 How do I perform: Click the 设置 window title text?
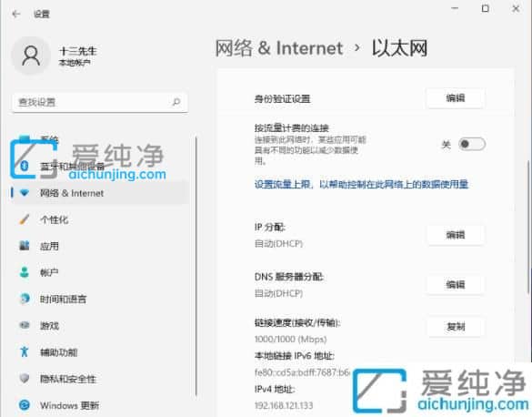pyautogui.click(x=42, y=14)
